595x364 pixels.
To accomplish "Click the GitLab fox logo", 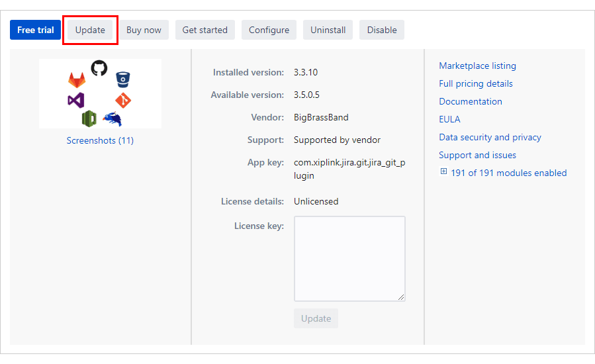I will click(x=77, y=80).
